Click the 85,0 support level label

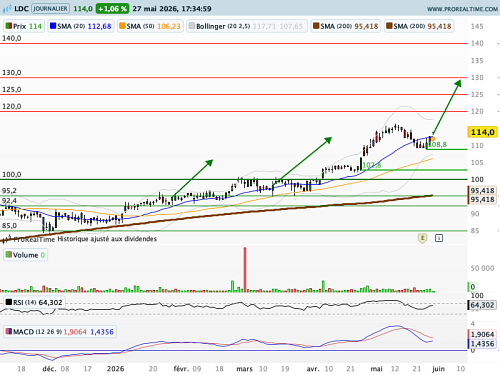click(9, 226)
